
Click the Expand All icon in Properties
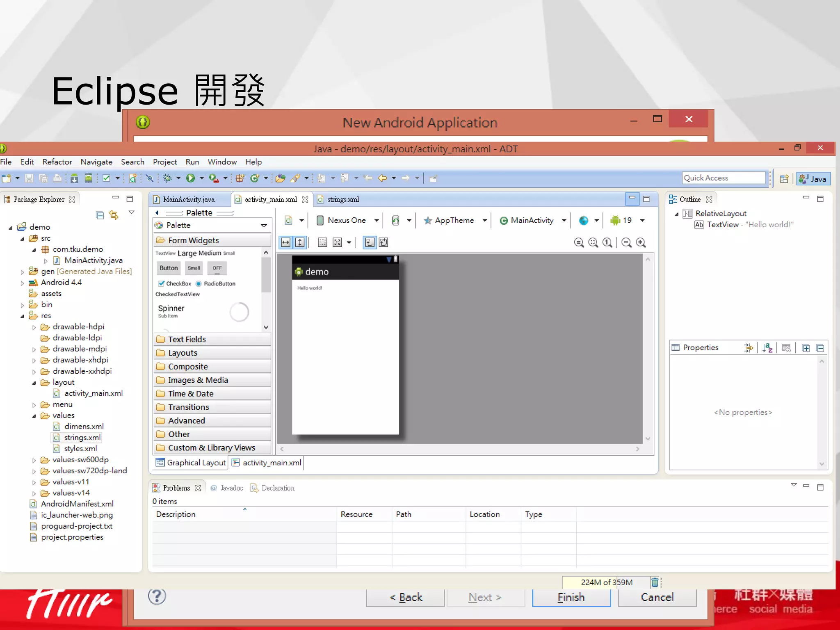pyautogui.click(x=806, y=348)
